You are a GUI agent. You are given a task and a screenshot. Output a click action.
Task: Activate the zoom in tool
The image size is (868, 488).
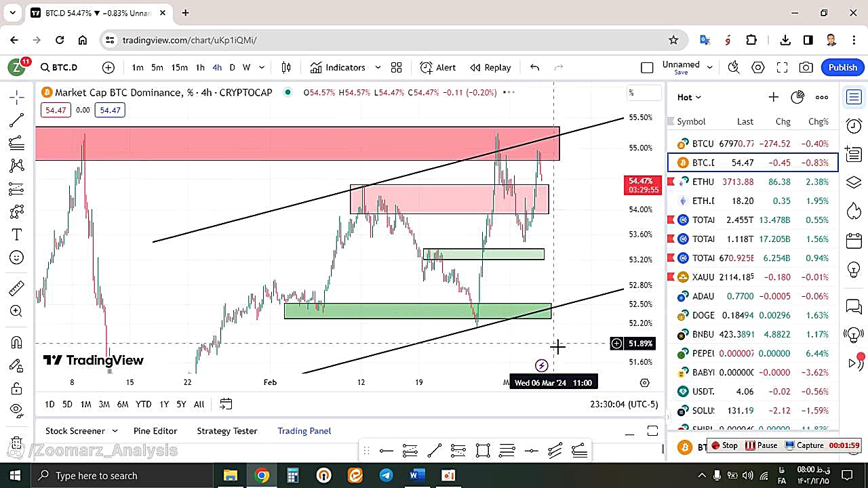coord(17,311)
